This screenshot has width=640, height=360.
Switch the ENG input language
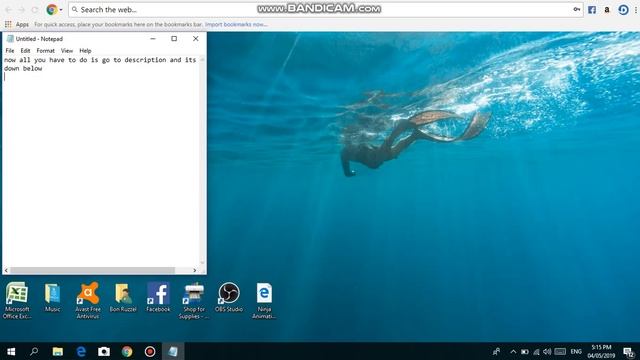point(576,351)
